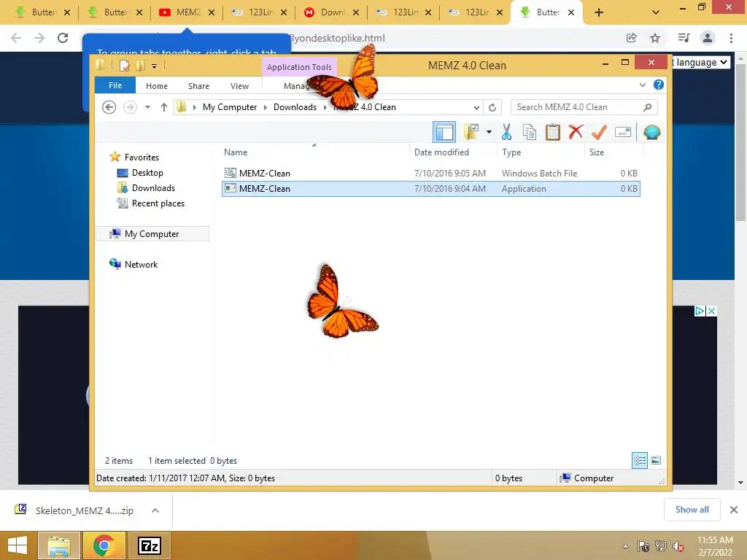Open Customize Quick Access Toolbar dropdown

[155, 66]
